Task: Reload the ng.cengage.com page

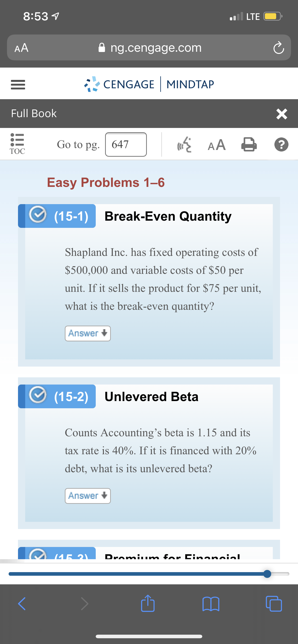Action: pyautogui.click(x=279, y=47)
